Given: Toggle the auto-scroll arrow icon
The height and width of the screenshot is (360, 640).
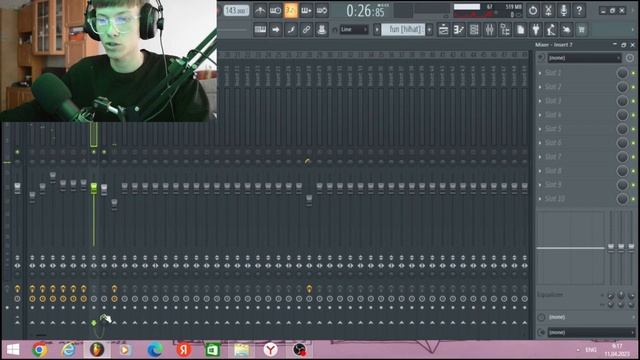Looking at the screenshot, I should (x=276, y=29).
